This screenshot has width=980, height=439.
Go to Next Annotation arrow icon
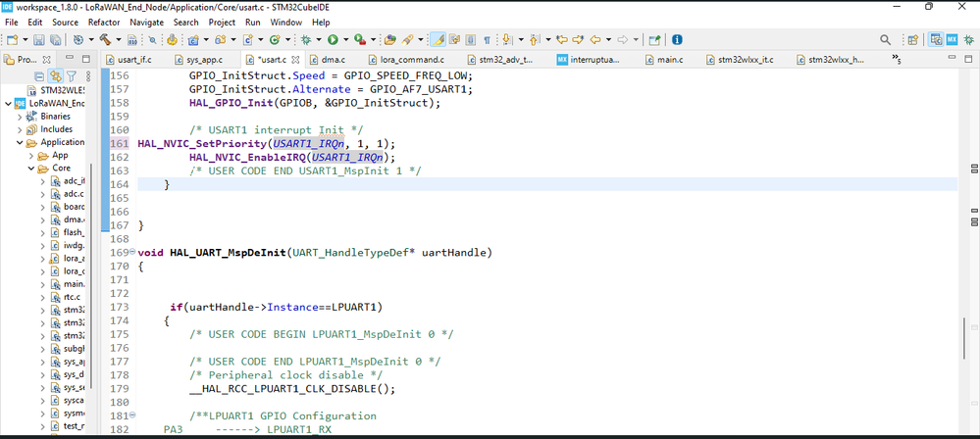[x=507, y=40]
